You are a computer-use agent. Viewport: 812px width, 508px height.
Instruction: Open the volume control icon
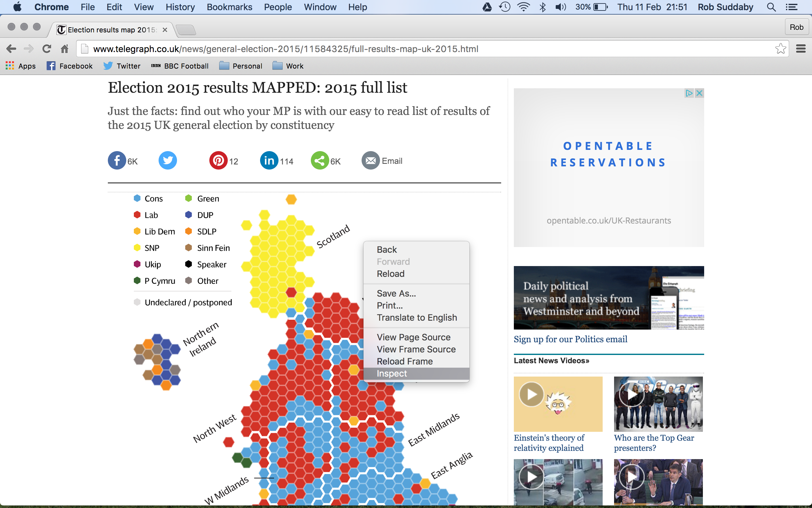click(560, 7)
